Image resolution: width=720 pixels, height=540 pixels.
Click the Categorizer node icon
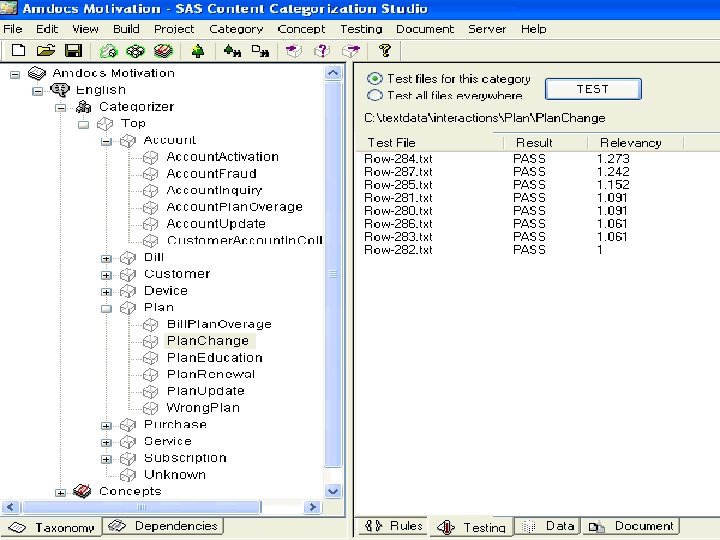83,107
